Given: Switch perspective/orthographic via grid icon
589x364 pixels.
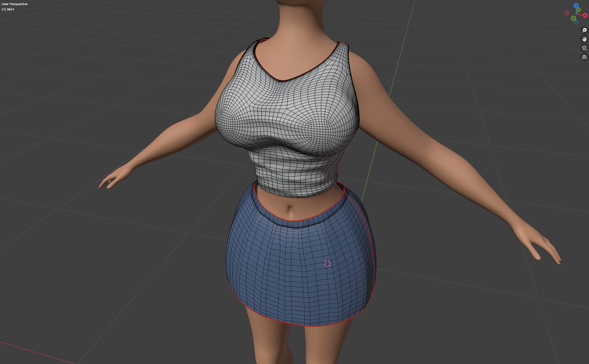Looking at the screenshot, I should coord(584,57).
